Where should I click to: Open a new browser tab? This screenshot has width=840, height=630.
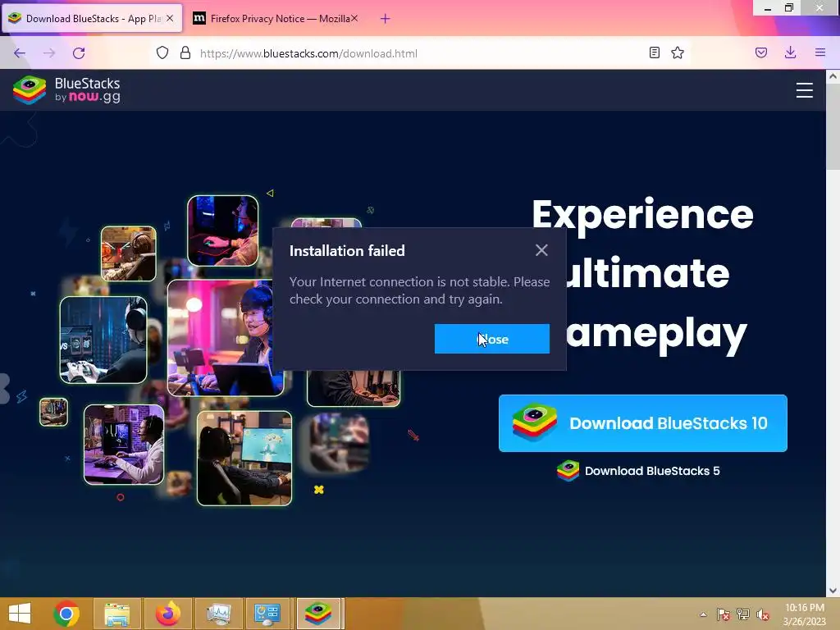386,19
